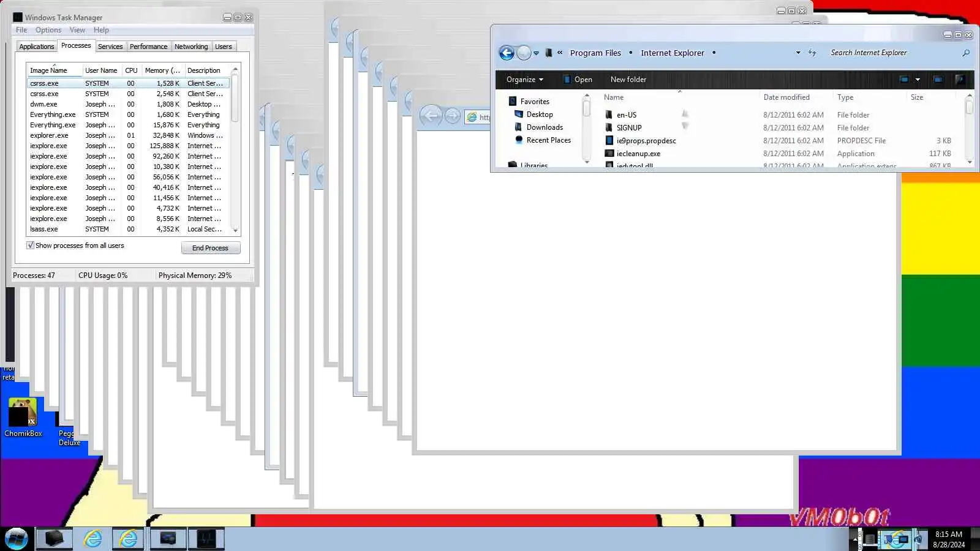980x551 pixels.
Task: Sort processes by the CPU column header
Action: tap(131, 70)
